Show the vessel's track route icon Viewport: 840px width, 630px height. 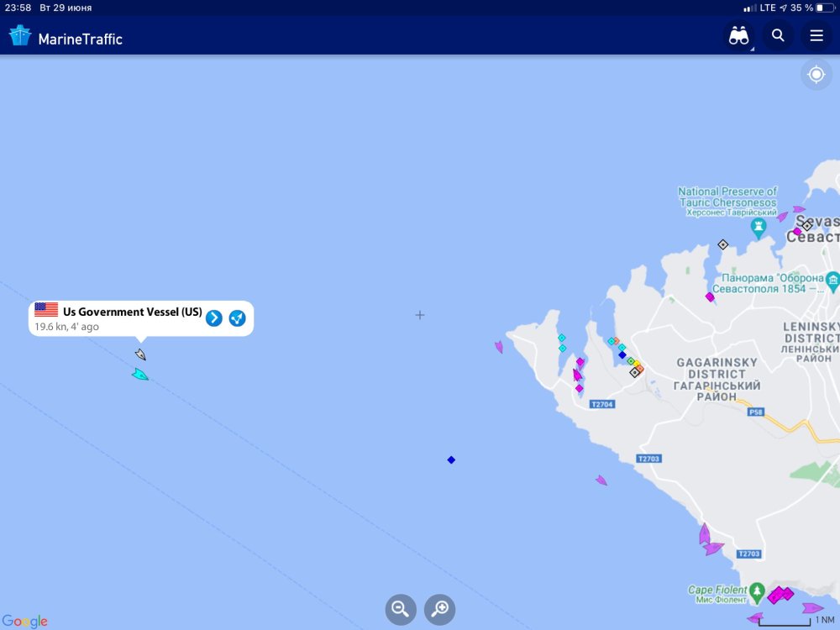(x=237, y=318)
